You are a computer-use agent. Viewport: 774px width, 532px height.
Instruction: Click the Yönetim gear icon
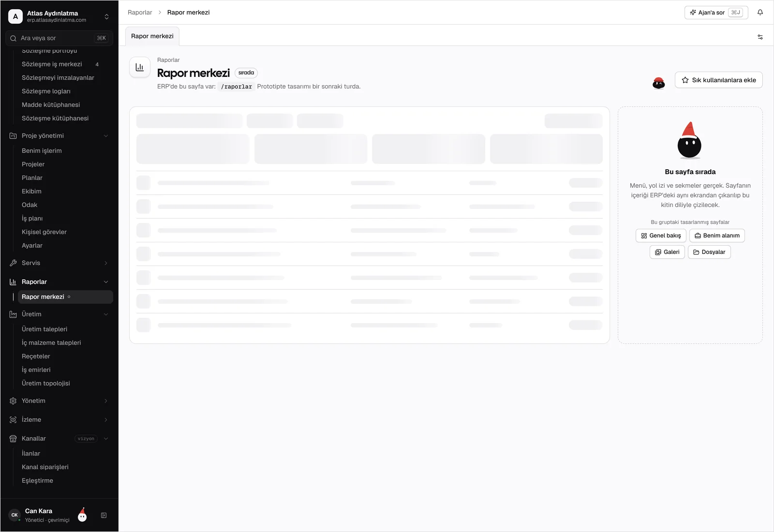click(x=13, y=401)
